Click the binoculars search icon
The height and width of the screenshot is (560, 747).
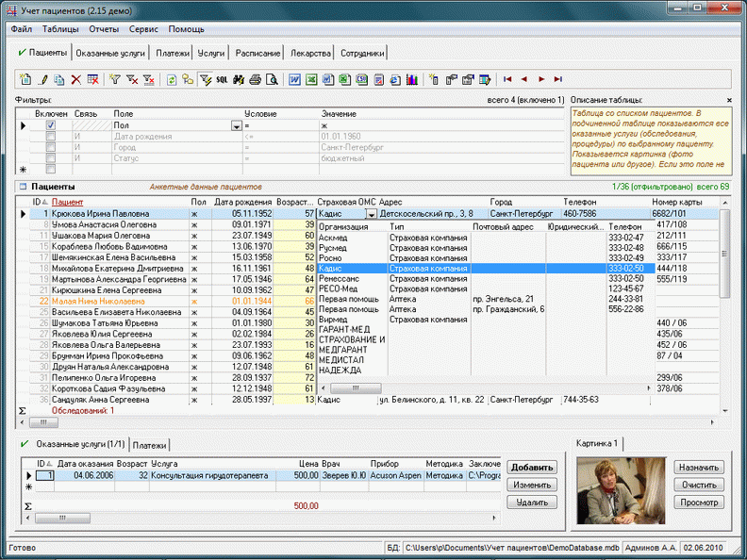coord(239,80)
